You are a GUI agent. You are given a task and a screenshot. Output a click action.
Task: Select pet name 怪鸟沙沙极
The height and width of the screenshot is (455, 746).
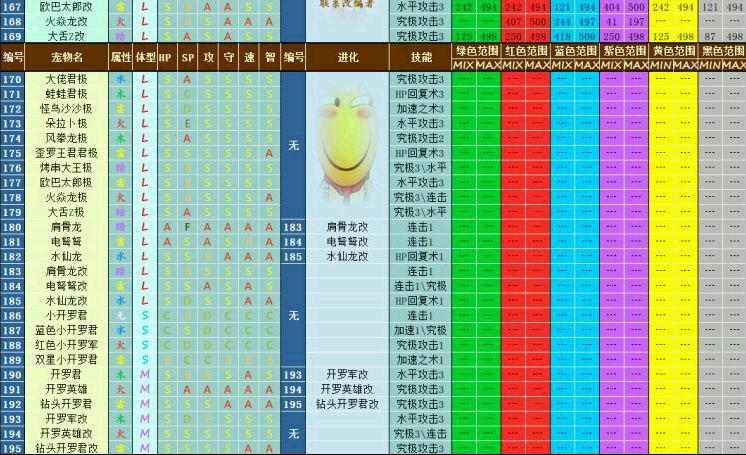coord(67,109)
